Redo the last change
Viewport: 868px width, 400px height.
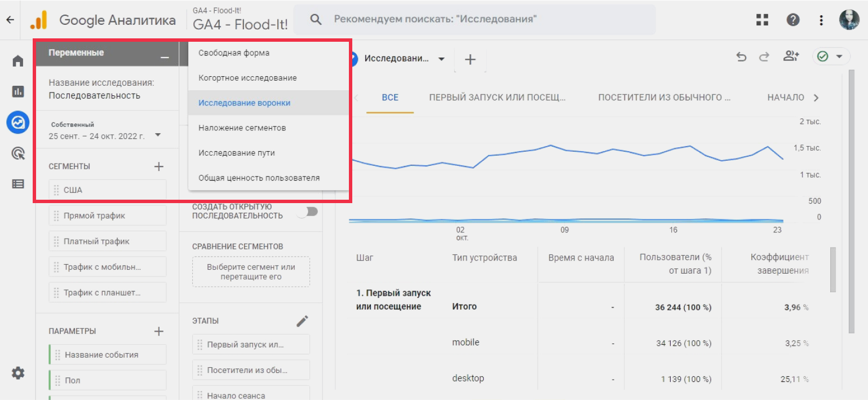[x=764, y=56]
